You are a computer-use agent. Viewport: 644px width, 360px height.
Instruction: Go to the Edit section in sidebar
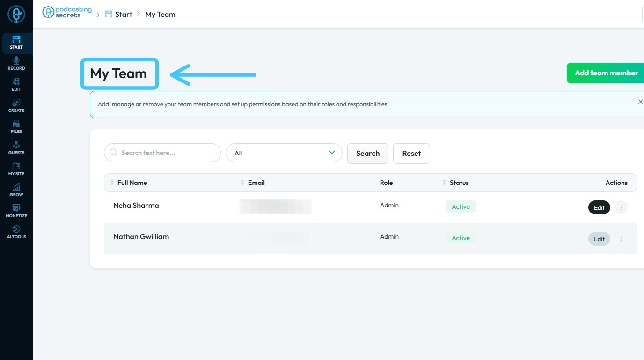[16, 85]
